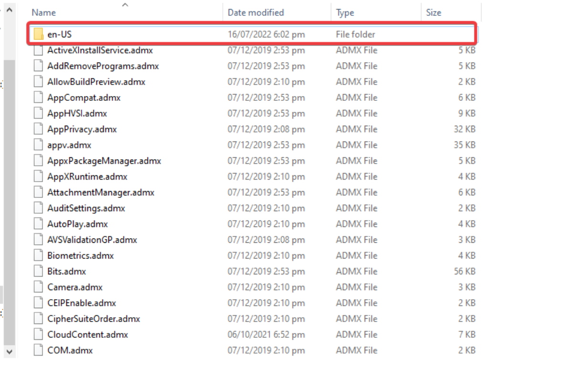Click the 35 KB size of appv.admx
This screenshot has height=367, width=588.
pos(465,145)
